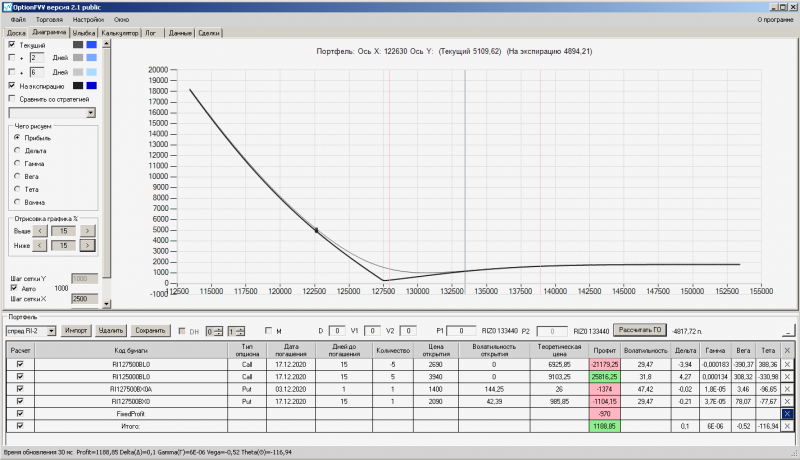Delete the RI127500BL0 row with X icon
This screenshot has width=800, height=460.
[787, 364]
